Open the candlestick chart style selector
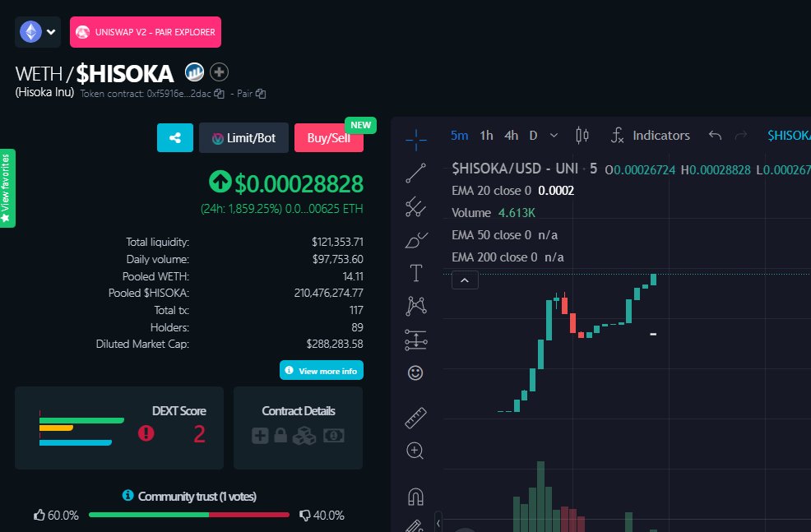Viewport: 811px width, 532px height. tap(582, 136)
